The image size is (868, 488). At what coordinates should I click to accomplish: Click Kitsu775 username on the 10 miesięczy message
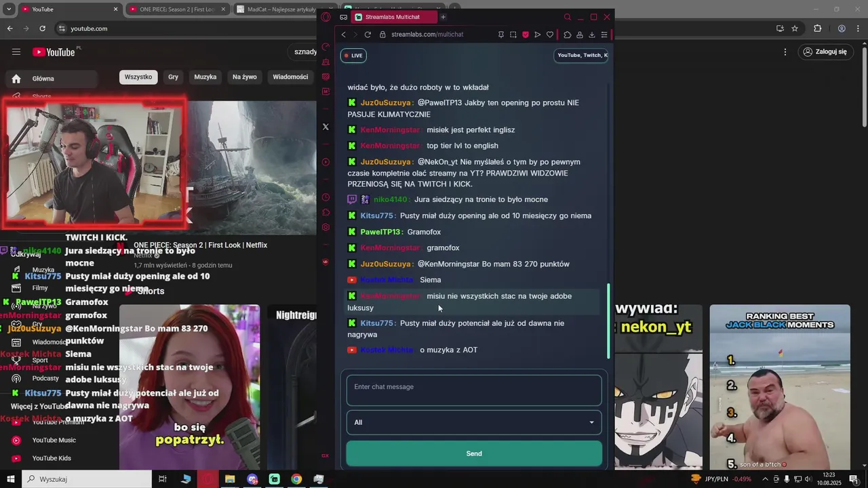378,216
